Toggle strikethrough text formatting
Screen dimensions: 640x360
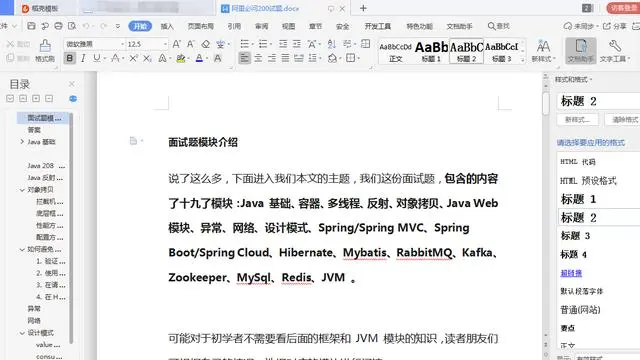116,58
